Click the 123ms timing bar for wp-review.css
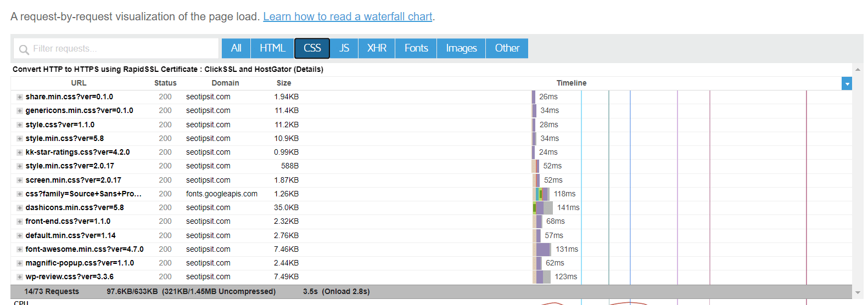The height and width of the screenshot is (305, 868). pos(542,276)
